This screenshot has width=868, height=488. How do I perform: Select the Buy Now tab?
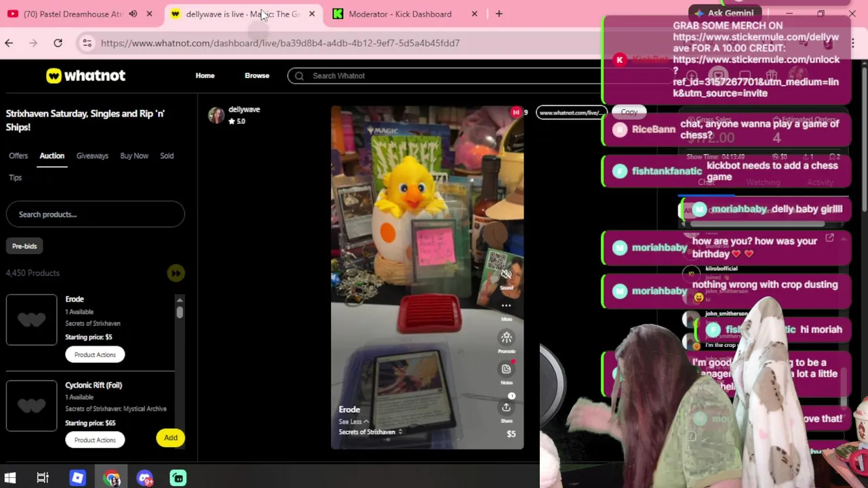134,156
